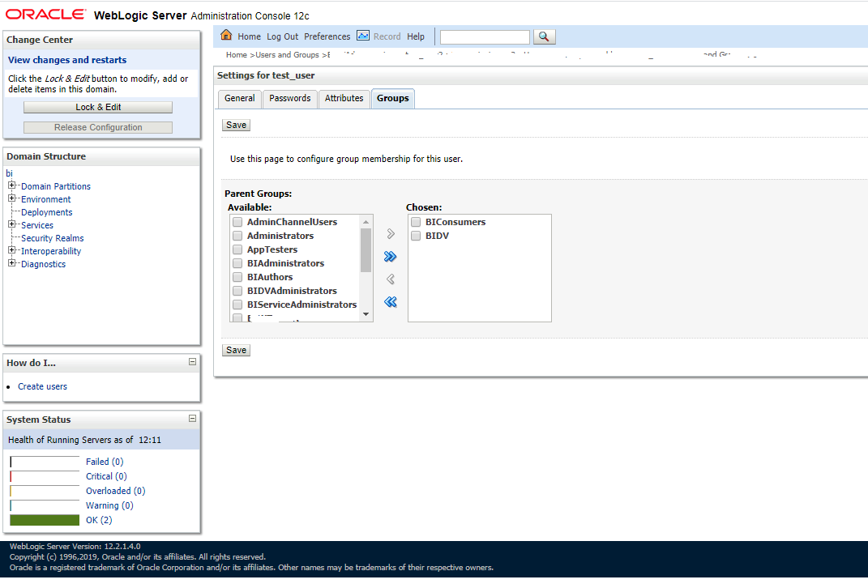Click Environment tree link
The width and height of the screenshot is (868, 588).
point(46,199)
